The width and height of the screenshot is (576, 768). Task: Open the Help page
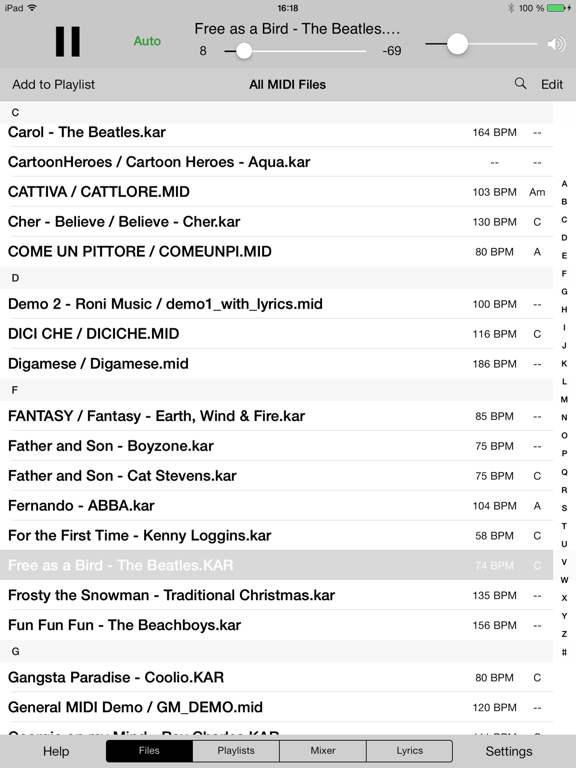point(56,751)
